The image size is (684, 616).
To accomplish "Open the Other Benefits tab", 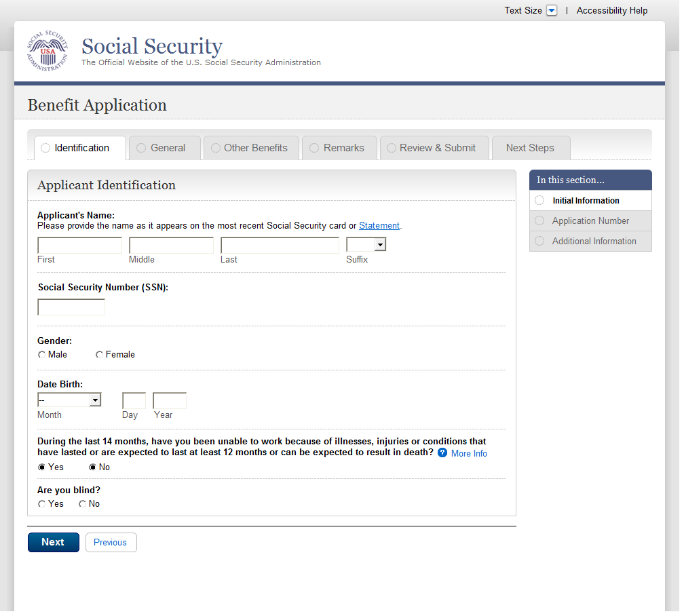I will click(251, 148).
